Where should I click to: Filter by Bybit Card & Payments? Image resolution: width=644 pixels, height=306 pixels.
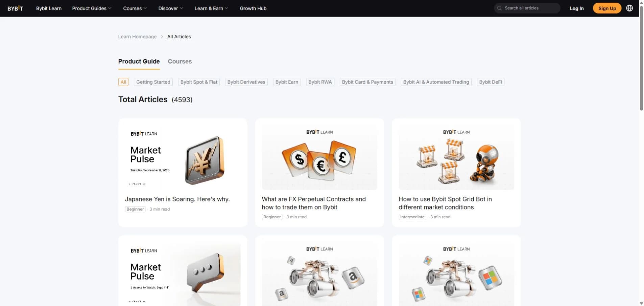click(367, 82)
